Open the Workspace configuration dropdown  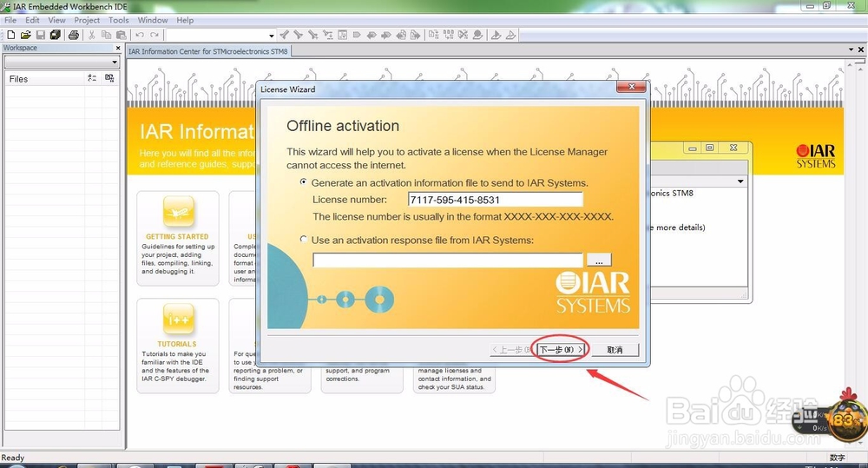(115, 62)
